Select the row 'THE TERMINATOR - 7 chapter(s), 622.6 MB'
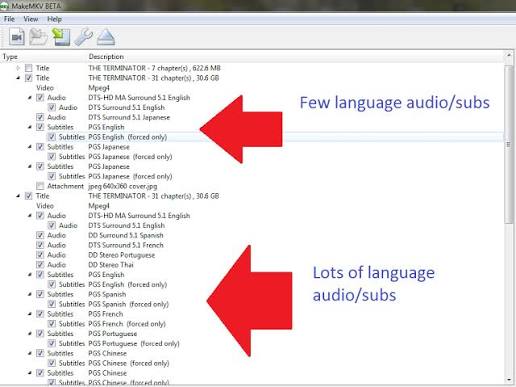Screen dimensions: 516x387 (x=154, y=68)
